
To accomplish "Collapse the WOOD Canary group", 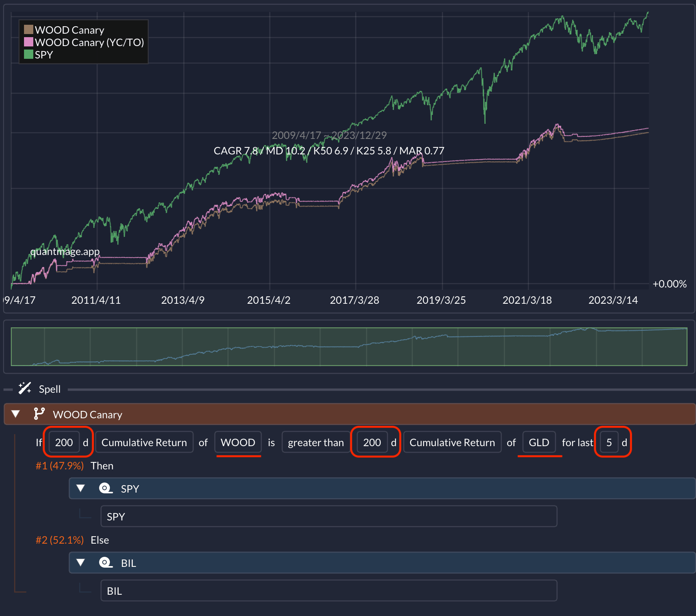I will (x=15, y=414).
